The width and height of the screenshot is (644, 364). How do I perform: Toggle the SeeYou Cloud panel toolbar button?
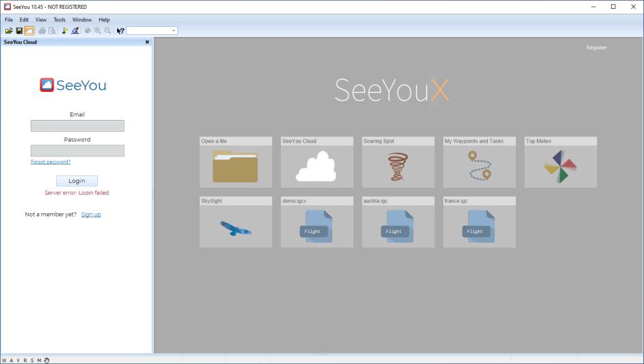tap(29, 31)
